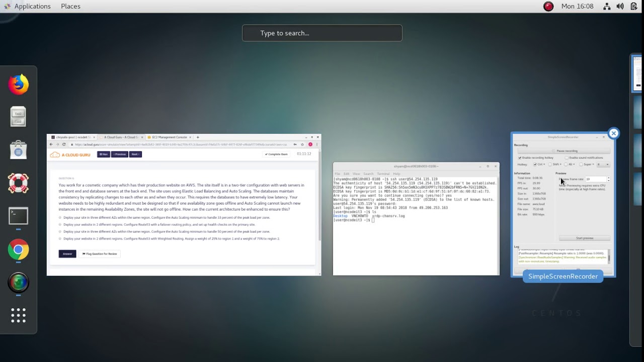The height and width of the screenshot is (362, 644).
Task: Open the Files manager dash icon
Action: [x=18, y=117]
